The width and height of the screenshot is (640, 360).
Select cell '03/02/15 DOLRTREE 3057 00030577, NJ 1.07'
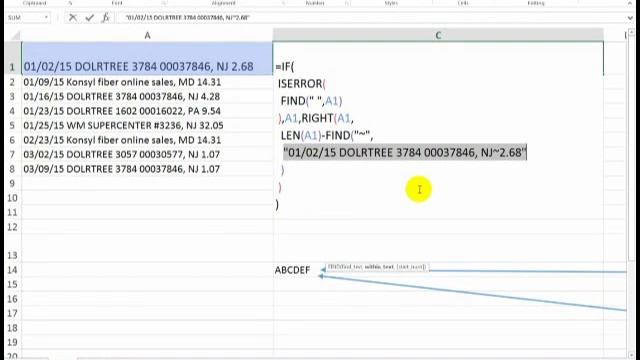[x=147, y=154]
